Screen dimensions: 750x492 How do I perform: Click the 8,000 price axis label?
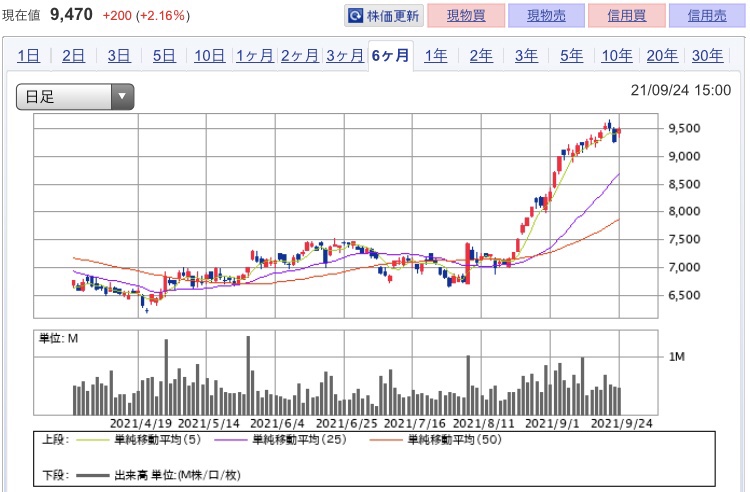coord(684,211)
